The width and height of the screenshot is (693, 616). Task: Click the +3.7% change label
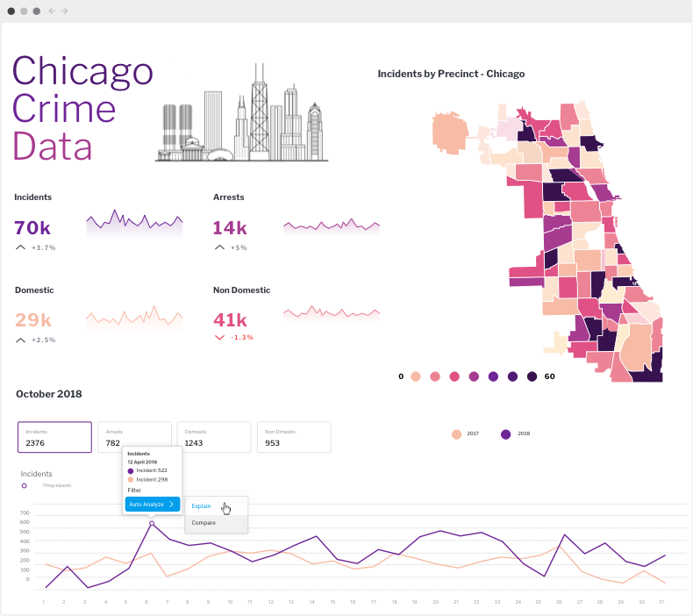tap(43, 247)
